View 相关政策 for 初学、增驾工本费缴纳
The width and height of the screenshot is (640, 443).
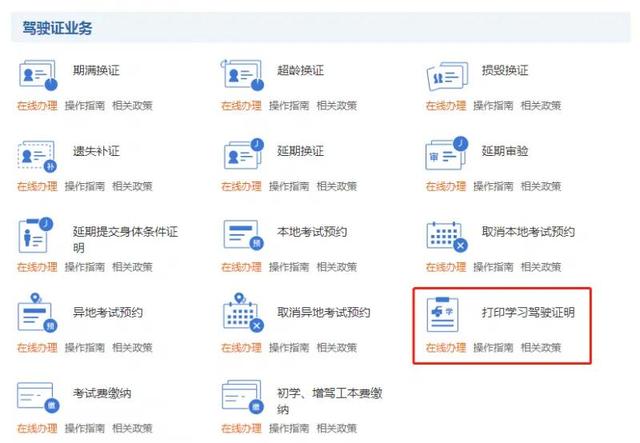[x=337, y=428]
